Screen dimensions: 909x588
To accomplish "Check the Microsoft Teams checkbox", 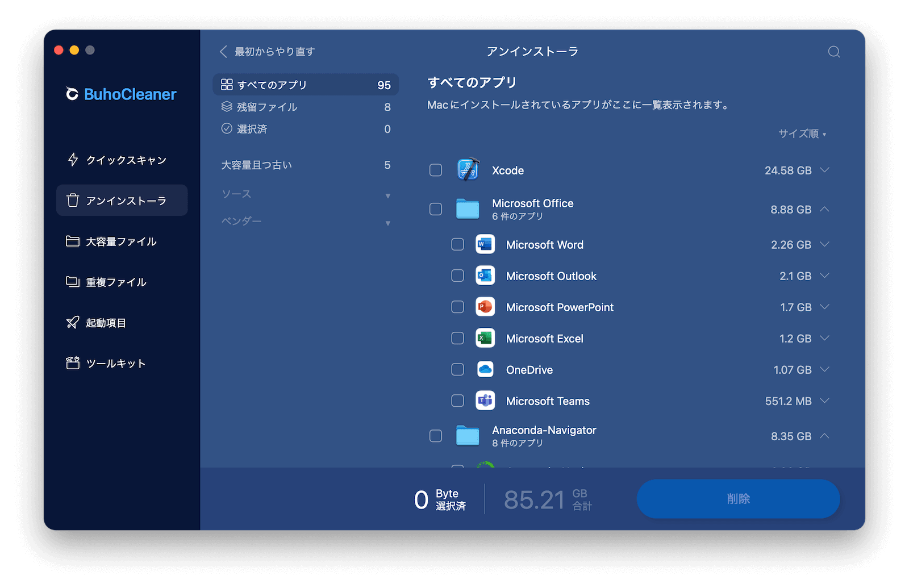I will 457,401.
